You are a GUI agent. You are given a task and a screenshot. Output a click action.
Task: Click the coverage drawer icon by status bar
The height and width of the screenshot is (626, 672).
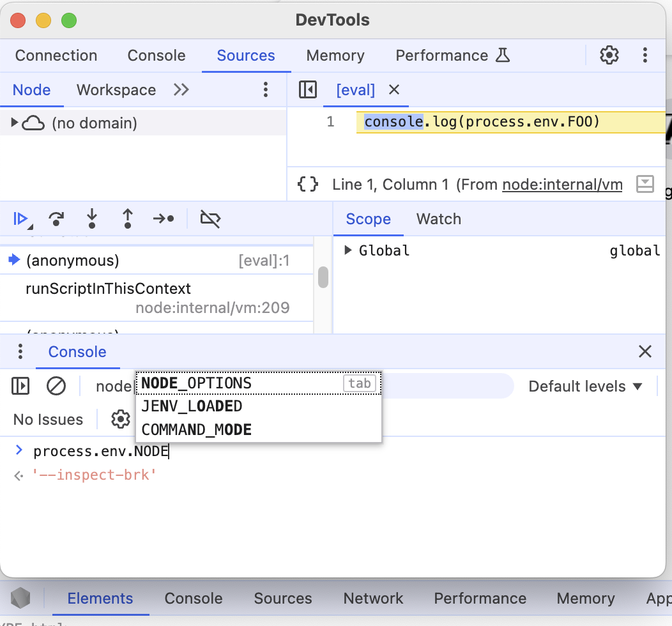(x=645, y=184)
